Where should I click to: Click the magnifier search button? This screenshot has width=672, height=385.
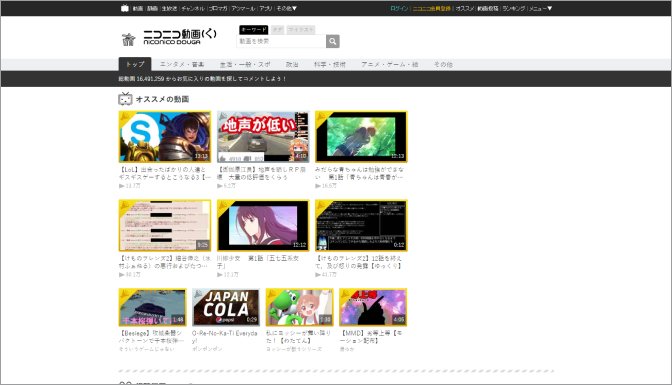333,41
